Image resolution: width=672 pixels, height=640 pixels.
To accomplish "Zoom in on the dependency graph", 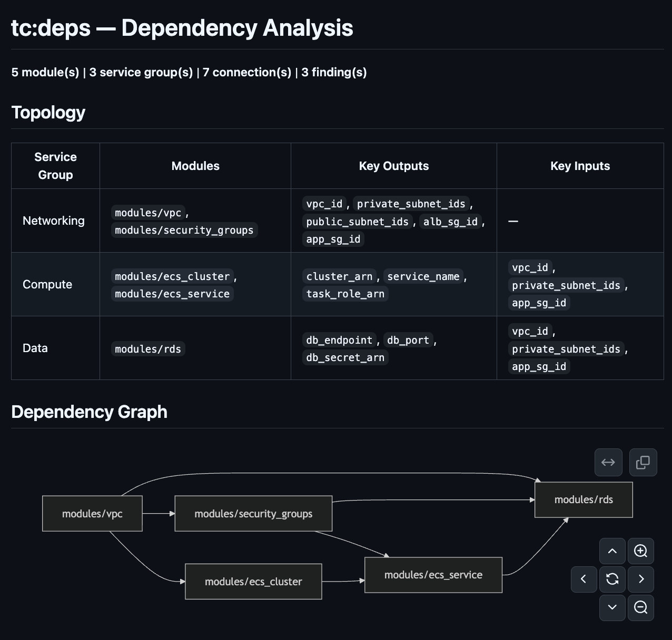I will coord(641,551).
